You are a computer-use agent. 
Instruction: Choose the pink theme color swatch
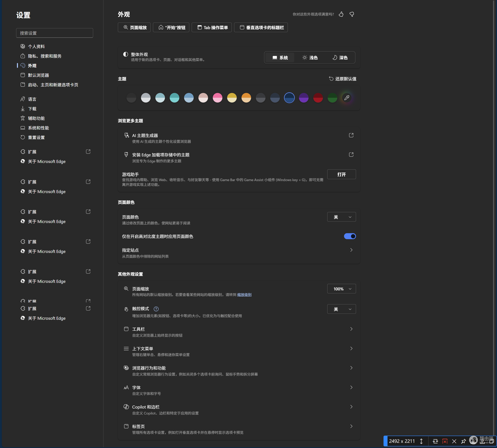[218, 98]
